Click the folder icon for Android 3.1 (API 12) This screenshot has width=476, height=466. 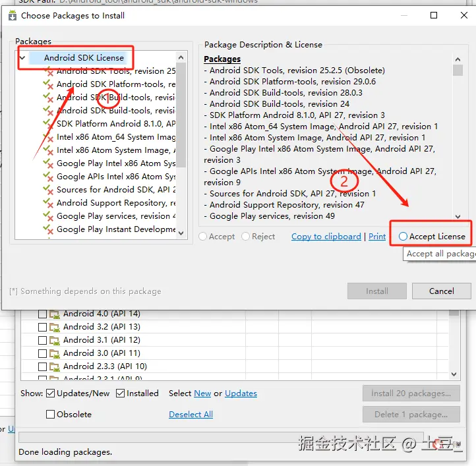click(55, 340)
